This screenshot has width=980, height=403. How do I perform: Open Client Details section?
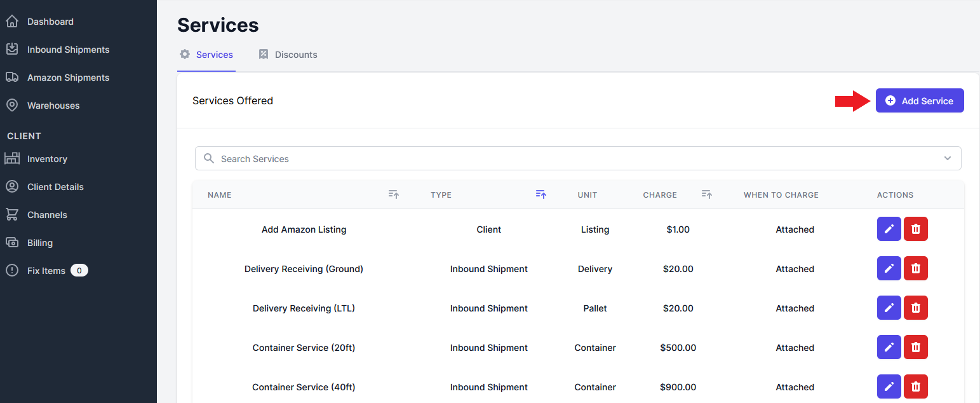pyautogui.click(x=55, y=187)
